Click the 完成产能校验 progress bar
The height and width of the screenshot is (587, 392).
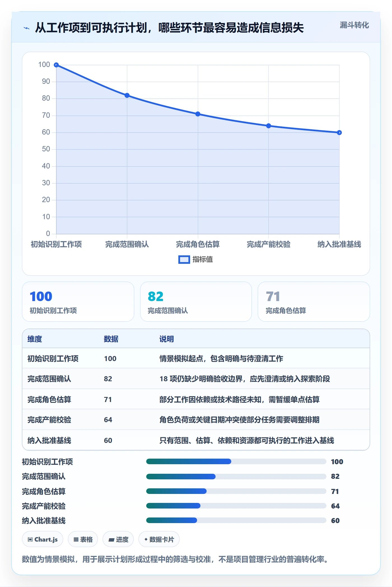(236, 506)
